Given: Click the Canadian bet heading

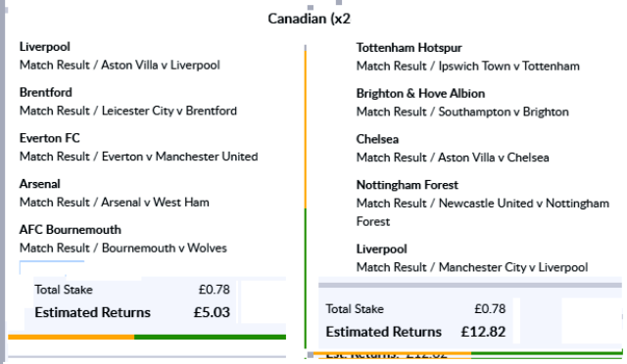Looking at the screenshot, I should (x=310, y=19).
